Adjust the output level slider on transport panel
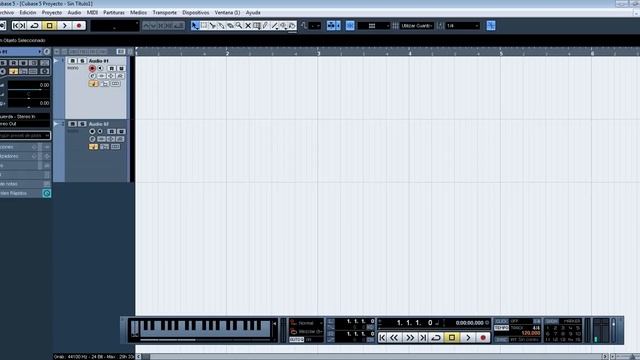Image resolution: width=640 pixels, height=360 pixels. [x=613, y=331]
